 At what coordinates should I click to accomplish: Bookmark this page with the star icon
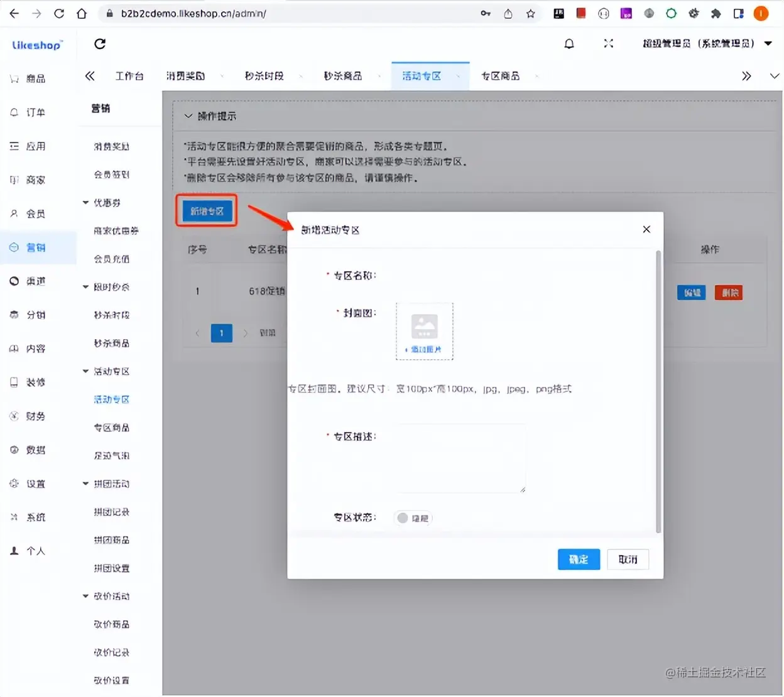coord(531,13)
